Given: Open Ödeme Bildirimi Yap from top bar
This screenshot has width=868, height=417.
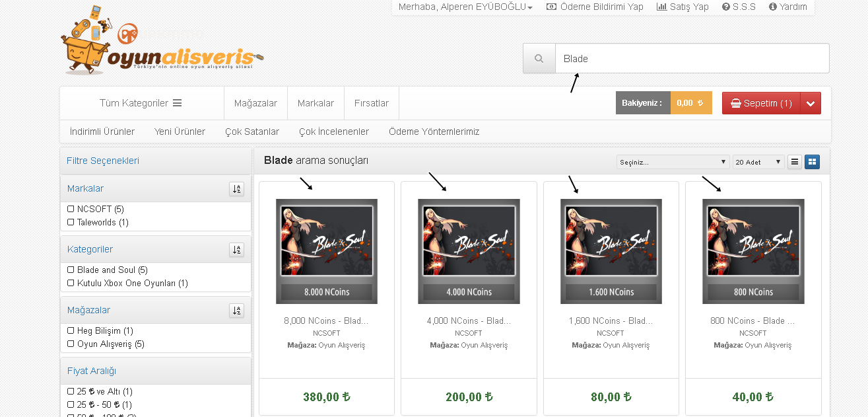Looking at the screenshot, I should (595, 7).
